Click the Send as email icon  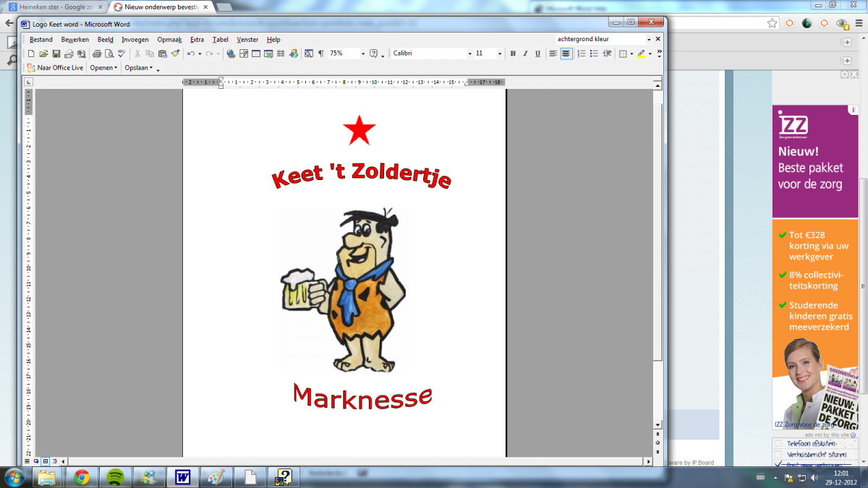click(x=68, y=53)
